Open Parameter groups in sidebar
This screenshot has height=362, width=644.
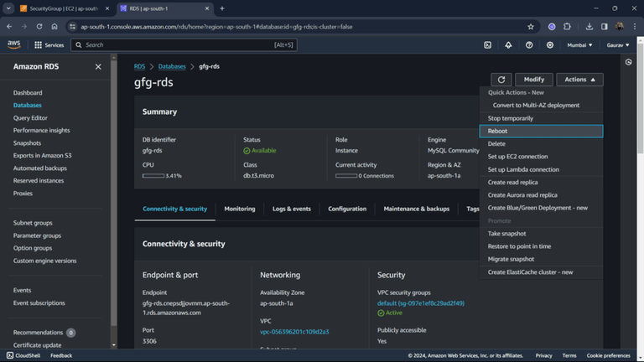coord(37,235)
